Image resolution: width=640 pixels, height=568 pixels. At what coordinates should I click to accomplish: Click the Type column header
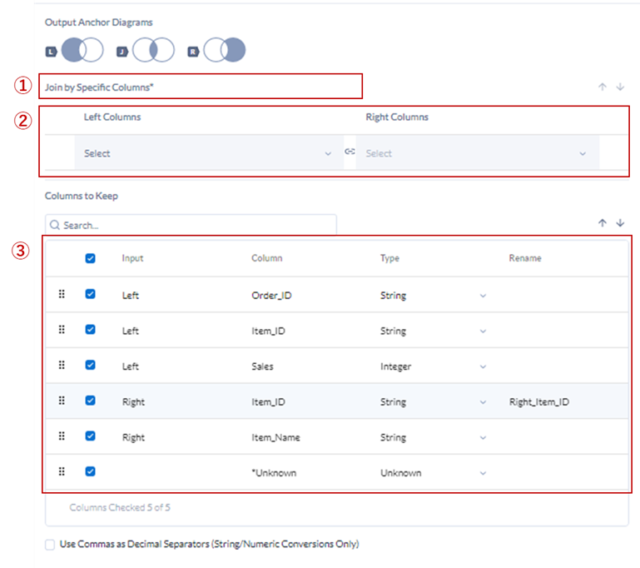coord(390,258)
